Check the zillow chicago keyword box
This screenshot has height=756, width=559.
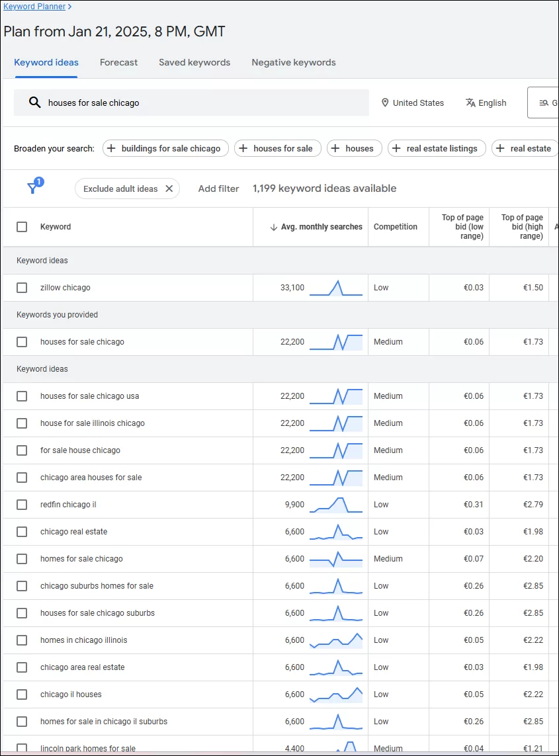[x=22, y=288]
